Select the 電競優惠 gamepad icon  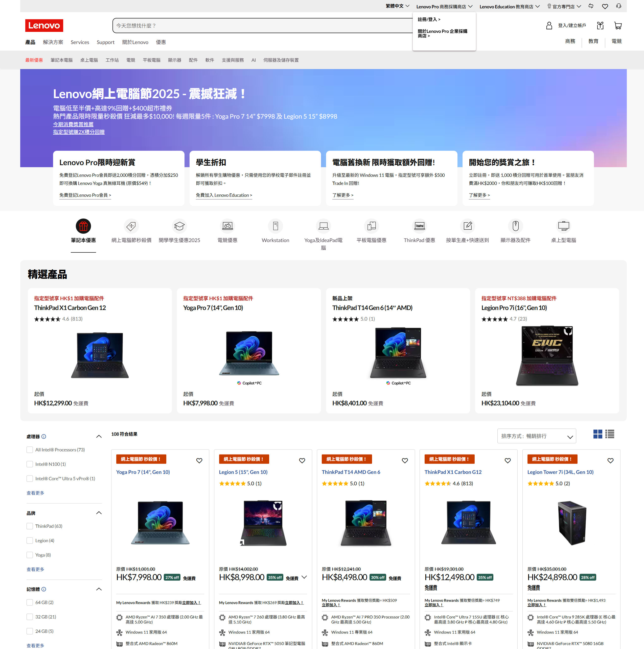227,226
